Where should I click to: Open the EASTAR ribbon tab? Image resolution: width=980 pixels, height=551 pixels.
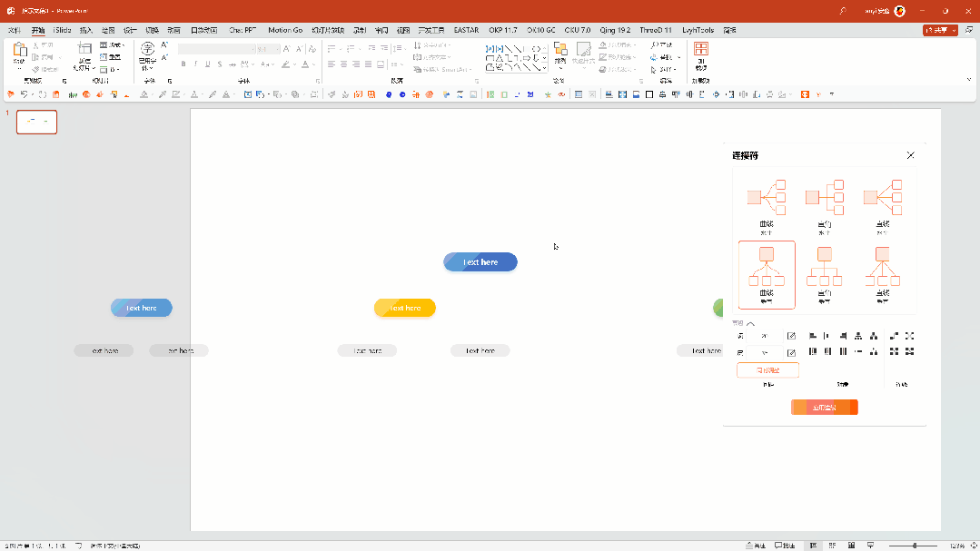[x=466, y=30]
